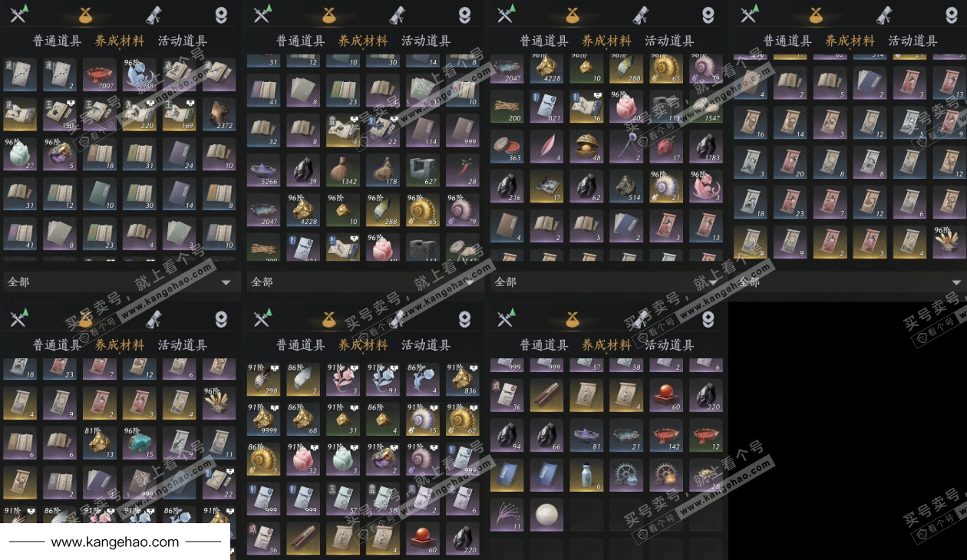Select the gold ore stack showing 9999
This screenshot has height=560, width=967.
pos(263,418)
